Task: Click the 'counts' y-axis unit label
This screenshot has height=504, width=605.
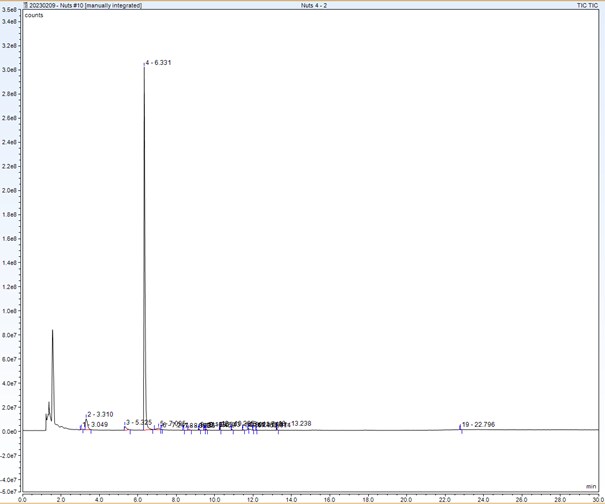Action: (x=34, y=15)
